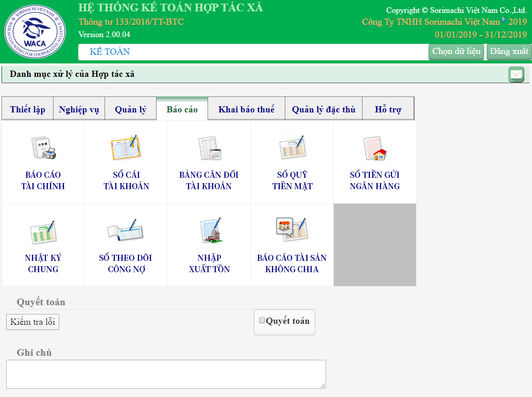Open Sổ theo dõi công nợ icon
This screenshot has height=397, width=532.
(x=126, y=230)
